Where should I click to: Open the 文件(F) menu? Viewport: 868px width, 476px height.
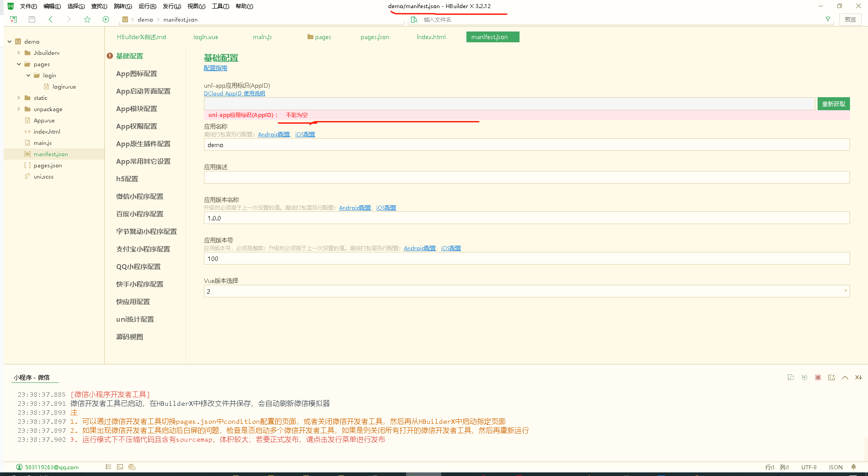pyautogui.click(x=28, y=6)
